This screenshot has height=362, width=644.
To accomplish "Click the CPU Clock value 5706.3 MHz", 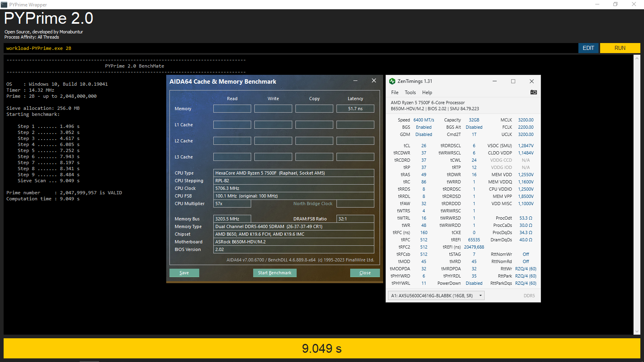I will 294,188.
